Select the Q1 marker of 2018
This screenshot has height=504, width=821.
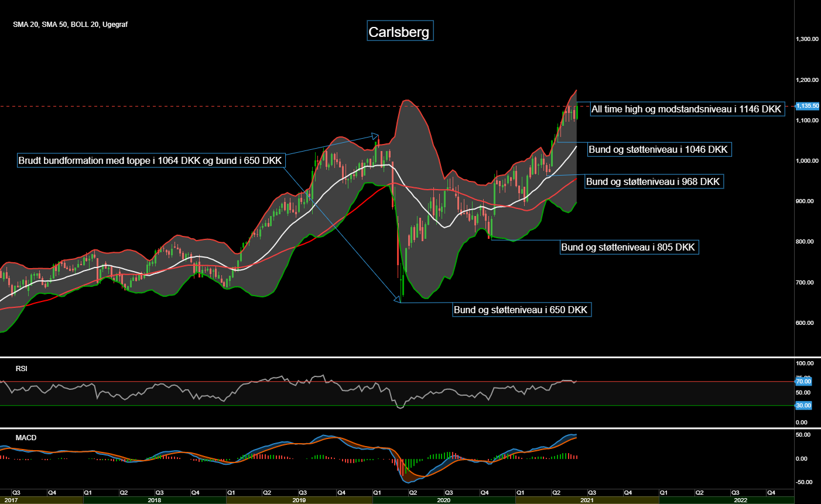click(x=88, y=493)
